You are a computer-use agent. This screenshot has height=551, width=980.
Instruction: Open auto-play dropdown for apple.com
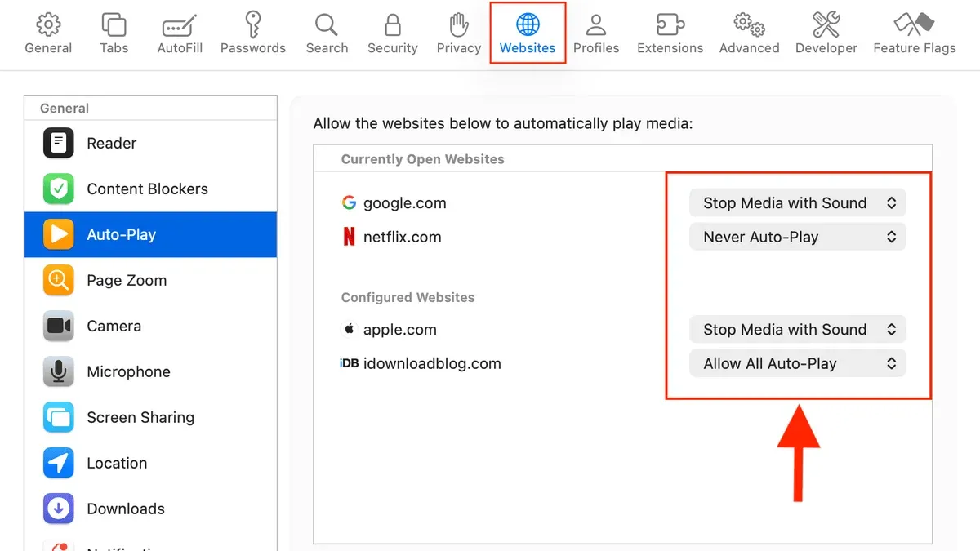798,330
